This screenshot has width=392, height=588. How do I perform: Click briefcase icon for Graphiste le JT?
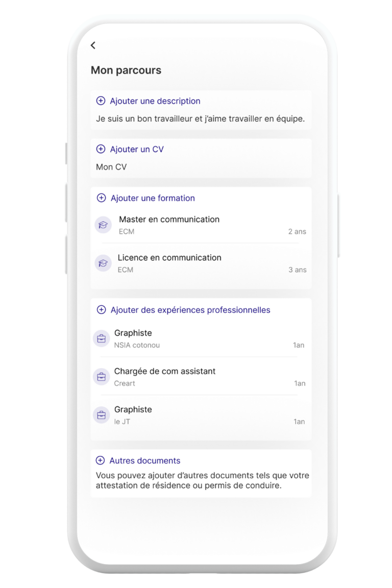[x=101, y=415]
